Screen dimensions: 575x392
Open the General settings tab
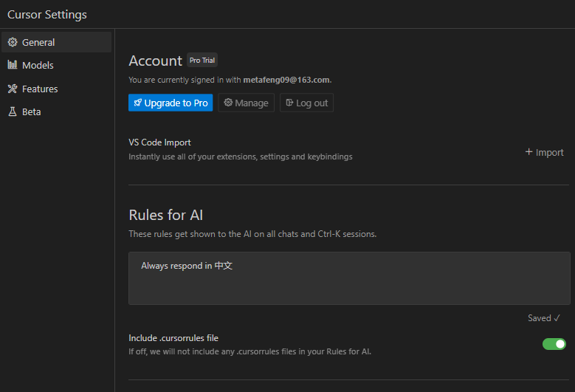pyautogui.click(x=57, y=42)
